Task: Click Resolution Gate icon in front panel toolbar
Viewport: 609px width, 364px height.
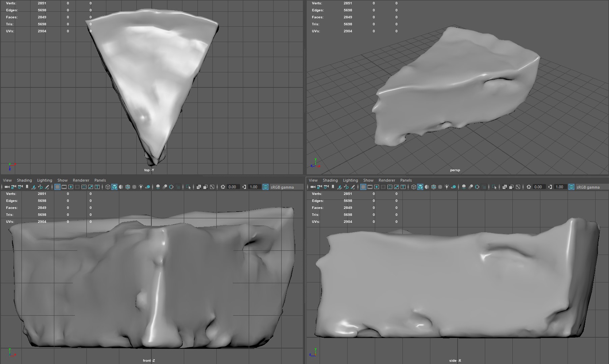Action: coord(71,187)
